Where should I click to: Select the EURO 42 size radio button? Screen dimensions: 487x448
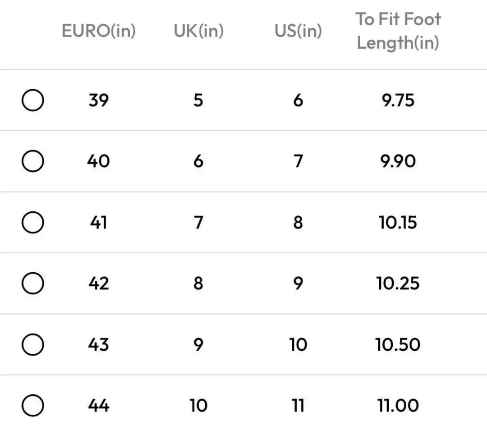pyautogui.click(x=32, y=283)
